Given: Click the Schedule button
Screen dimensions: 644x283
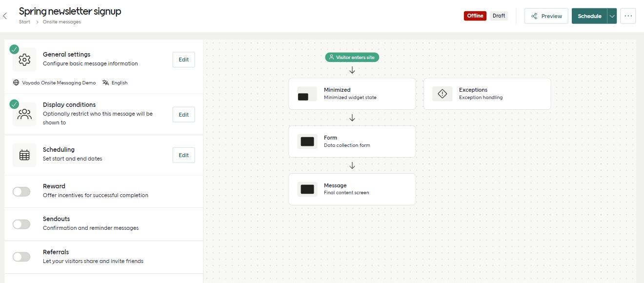Looking at the screenshot, I should (589, 16).
